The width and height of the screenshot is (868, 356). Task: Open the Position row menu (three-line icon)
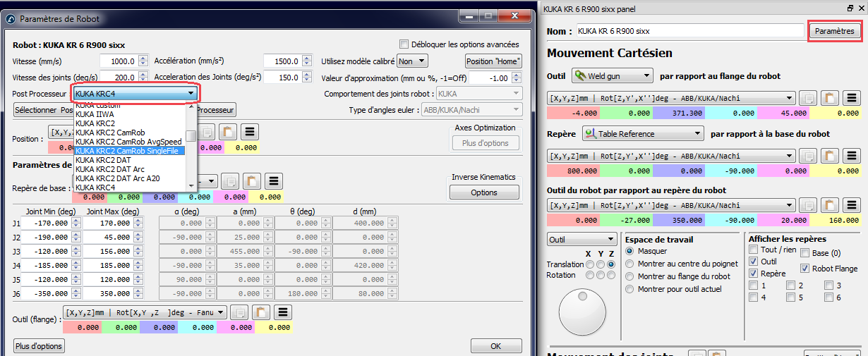click(x=249, y=132)
